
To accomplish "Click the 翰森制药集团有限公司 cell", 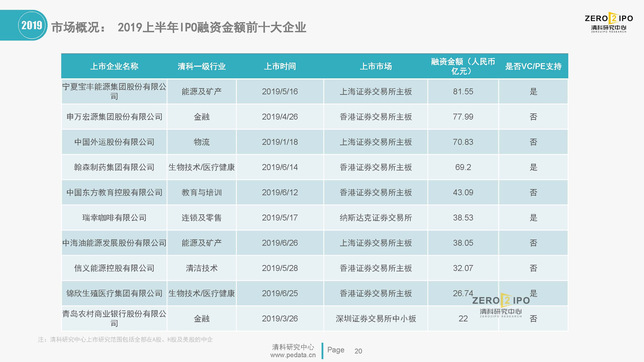I will [114, 167].
